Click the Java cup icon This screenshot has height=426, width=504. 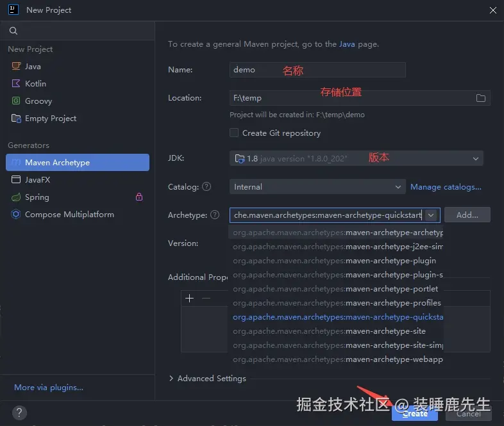[x=16, y=66]
